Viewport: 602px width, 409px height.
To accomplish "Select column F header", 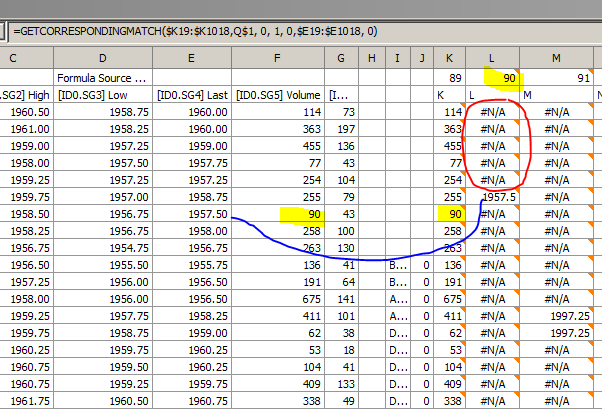I will coord(280,58).
